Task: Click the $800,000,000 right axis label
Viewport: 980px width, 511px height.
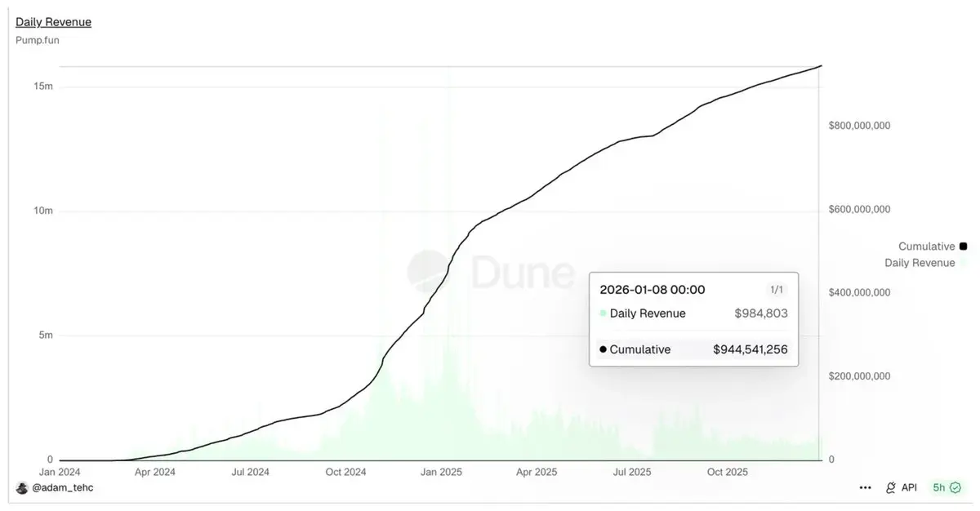Action: (x=858, y=126)
